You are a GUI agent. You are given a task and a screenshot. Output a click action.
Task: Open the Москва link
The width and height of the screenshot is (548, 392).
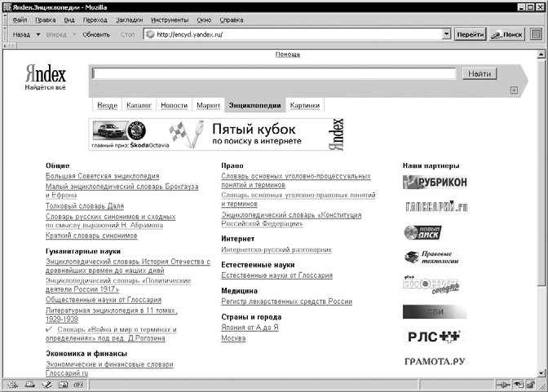233,338
